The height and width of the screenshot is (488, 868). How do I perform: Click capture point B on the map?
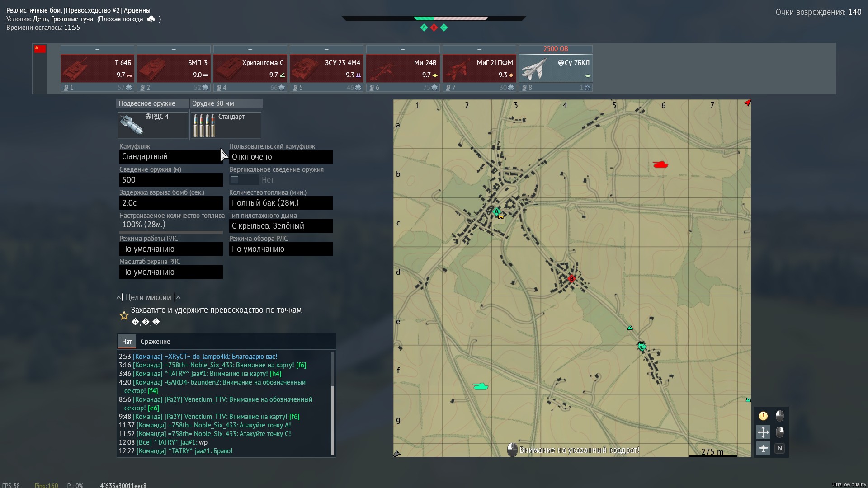tap(571, 279)
